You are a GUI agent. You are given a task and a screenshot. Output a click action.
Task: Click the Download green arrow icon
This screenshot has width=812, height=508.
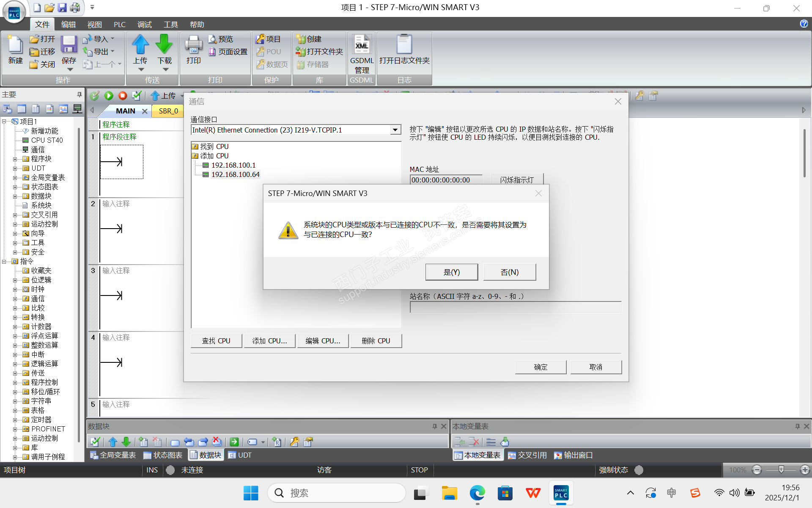164,45
